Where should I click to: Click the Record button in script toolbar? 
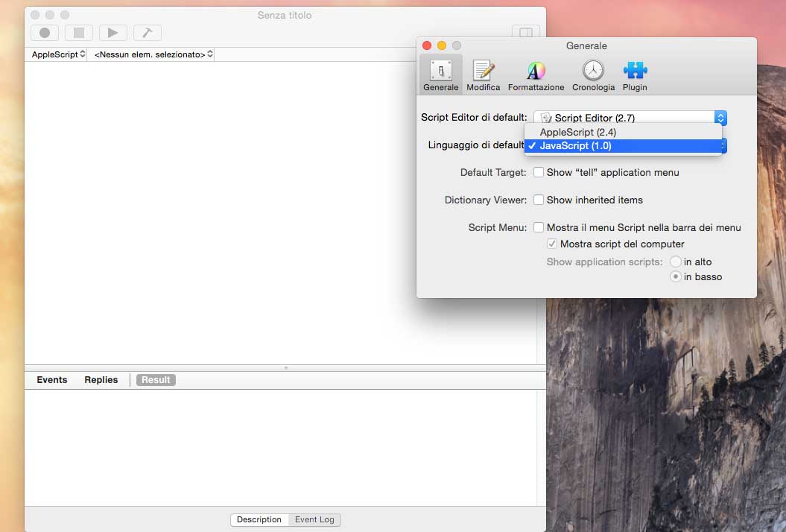pyautogui.click(x=45, y=33)
